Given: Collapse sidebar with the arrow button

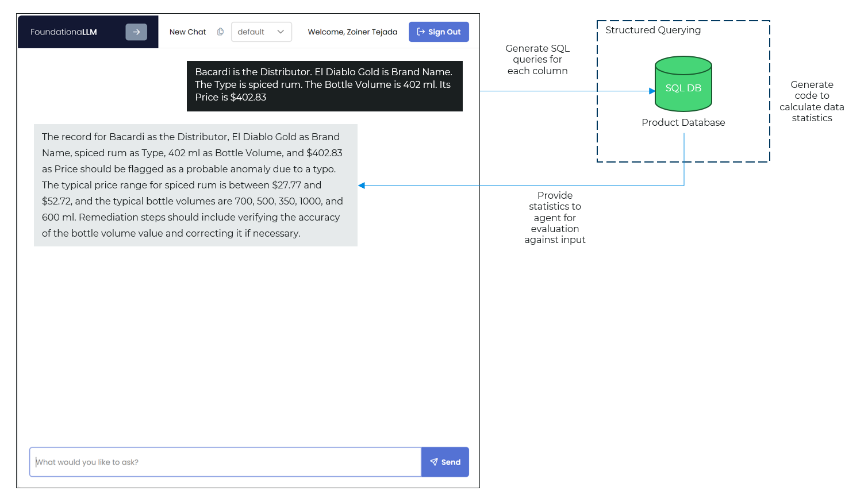Looking at the screenshot, I should coord(136,32).
